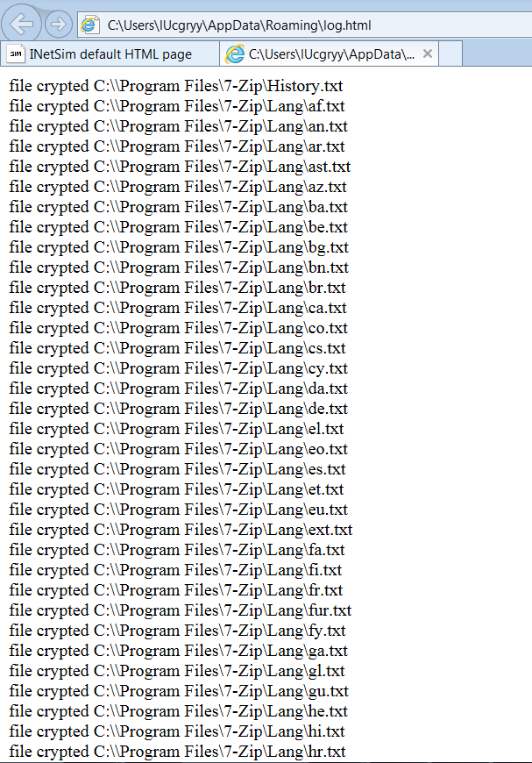This screenshot has width=532, height=763.
Task: Select the C:\Users\IUcgryy\AppData tab
Action: point(330,54)
